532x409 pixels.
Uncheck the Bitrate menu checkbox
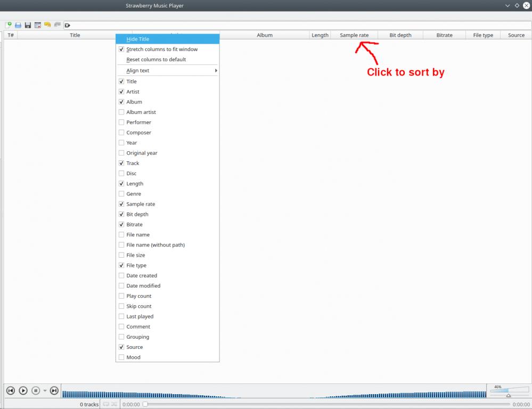point(121,224)
